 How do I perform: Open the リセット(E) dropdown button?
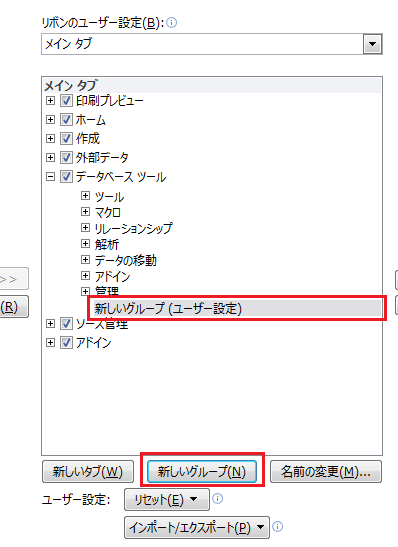(x=167, y=500)
